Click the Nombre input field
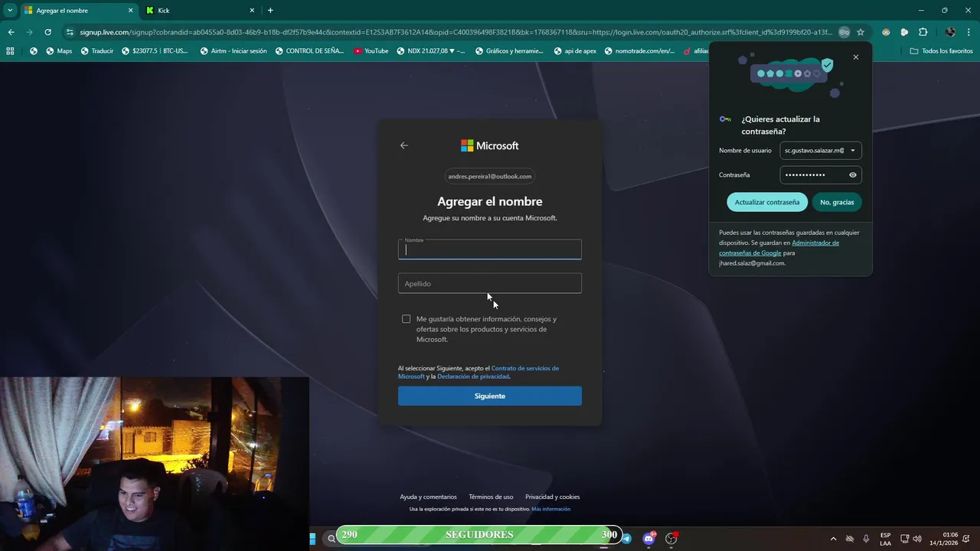This screenshot has height=551, width=980. pos(490,249)
